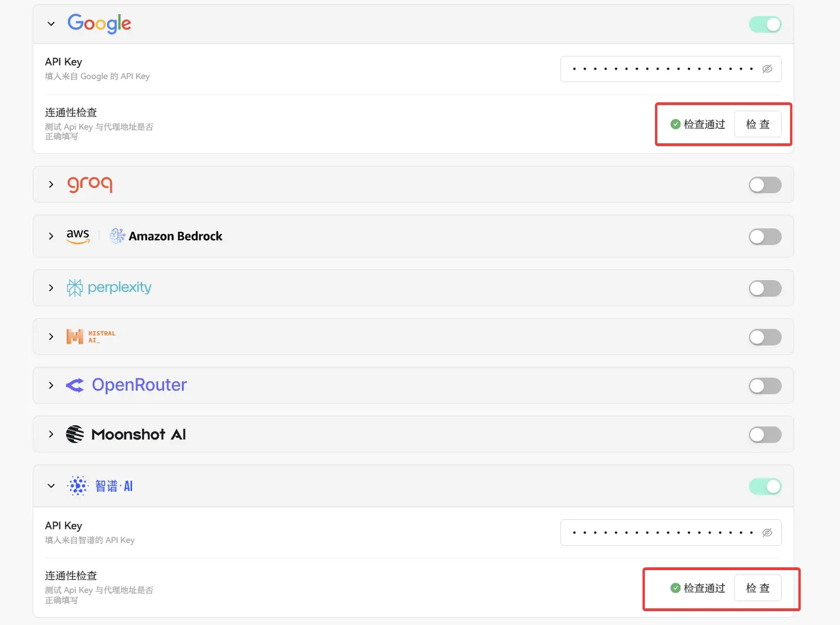
Task: Click the perplexity logo
Action: (109, 288)
